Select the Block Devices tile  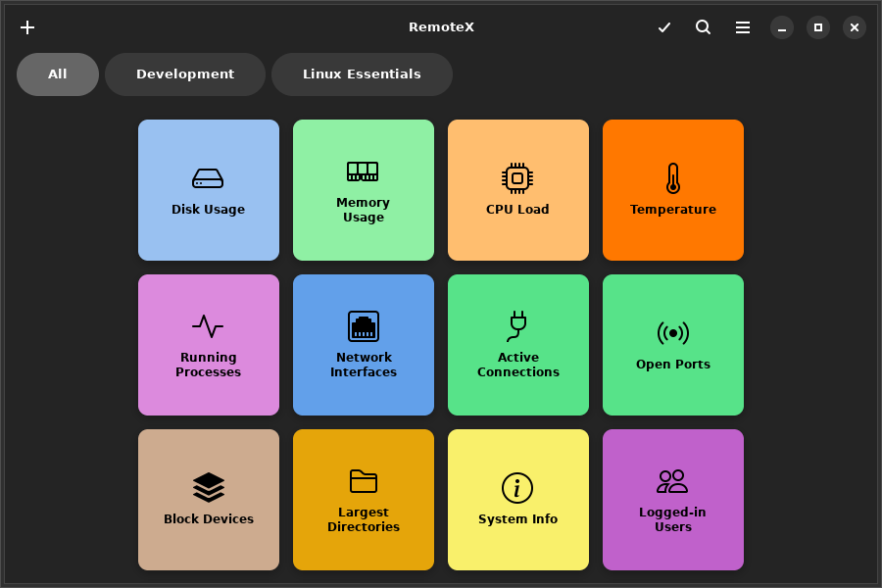(x=209, y=500)
